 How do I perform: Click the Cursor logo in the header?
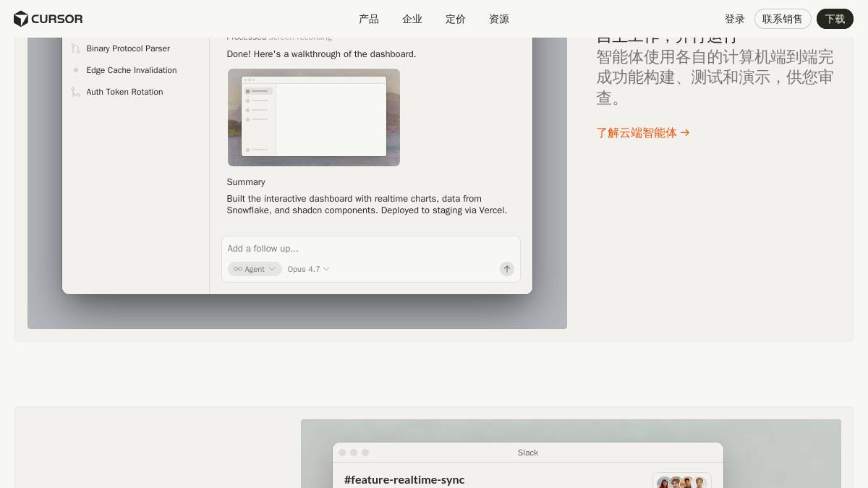(x=48, y=19)
